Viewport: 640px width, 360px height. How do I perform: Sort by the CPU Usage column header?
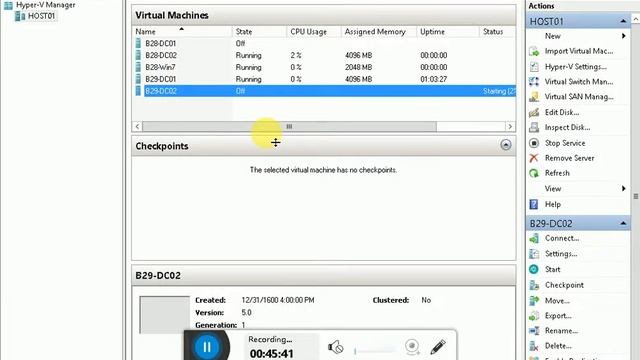(313, 31)
